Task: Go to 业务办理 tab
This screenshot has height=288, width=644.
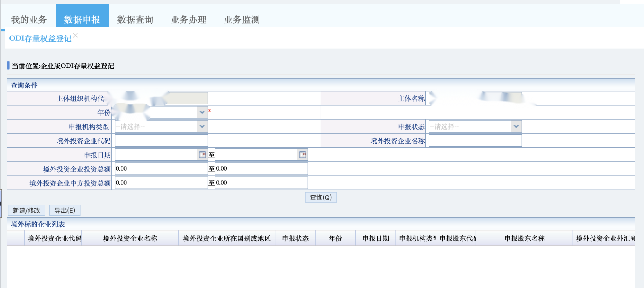Action: (189, 19)
